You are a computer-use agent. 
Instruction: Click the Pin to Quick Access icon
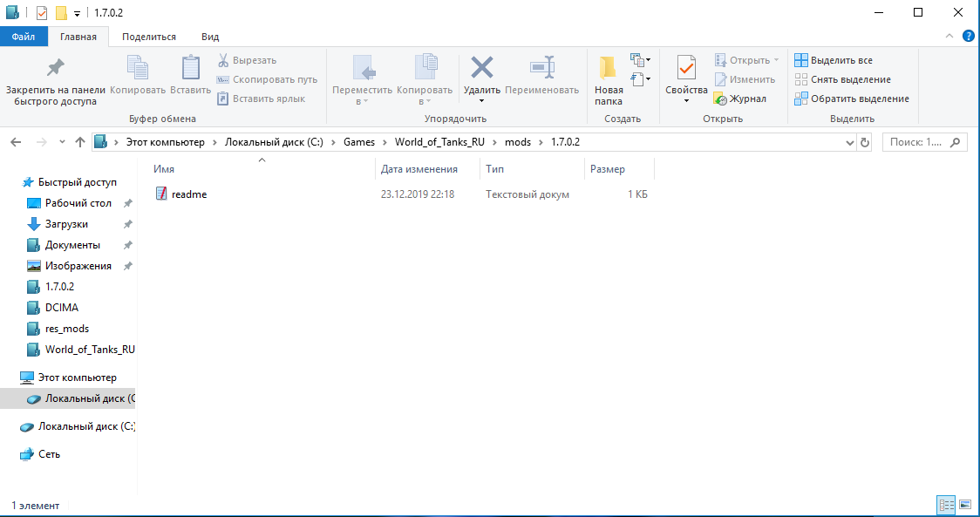[x=56, y=68]
